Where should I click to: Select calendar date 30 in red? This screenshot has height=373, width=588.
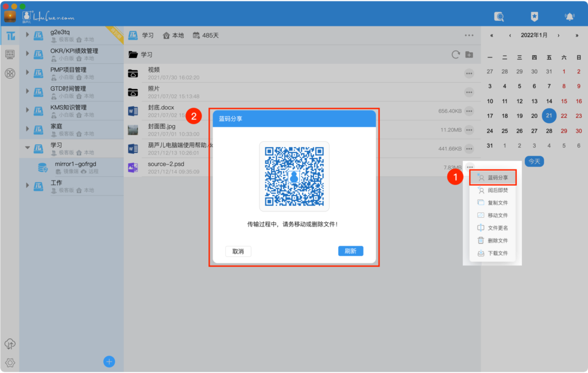click(579, 131)
